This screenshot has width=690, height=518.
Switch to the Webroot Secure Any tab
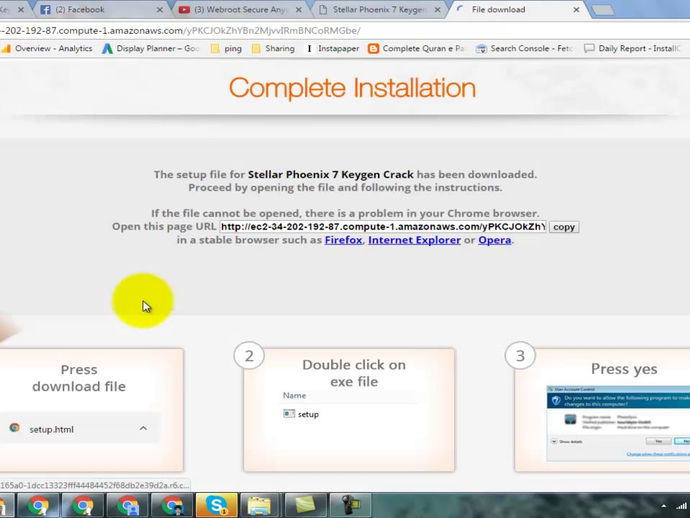coord(238,10)
